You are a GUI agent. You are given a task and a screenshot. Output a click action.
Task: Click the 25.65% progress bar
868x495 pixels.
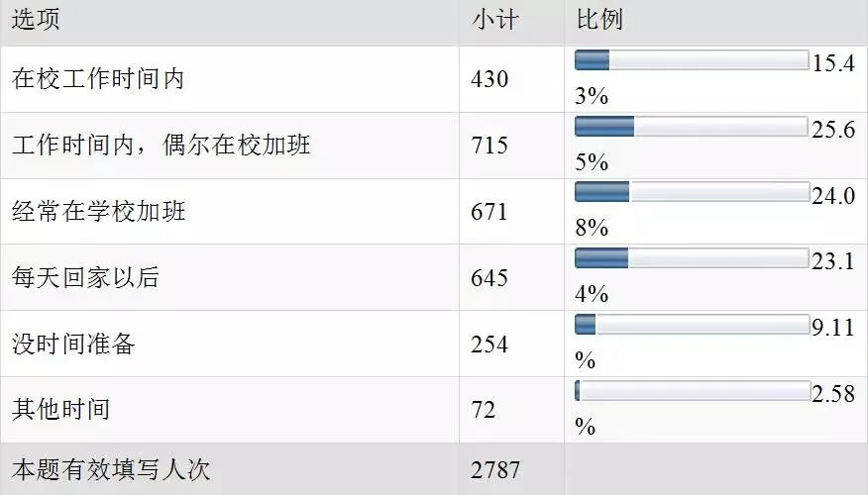[692, 128]
